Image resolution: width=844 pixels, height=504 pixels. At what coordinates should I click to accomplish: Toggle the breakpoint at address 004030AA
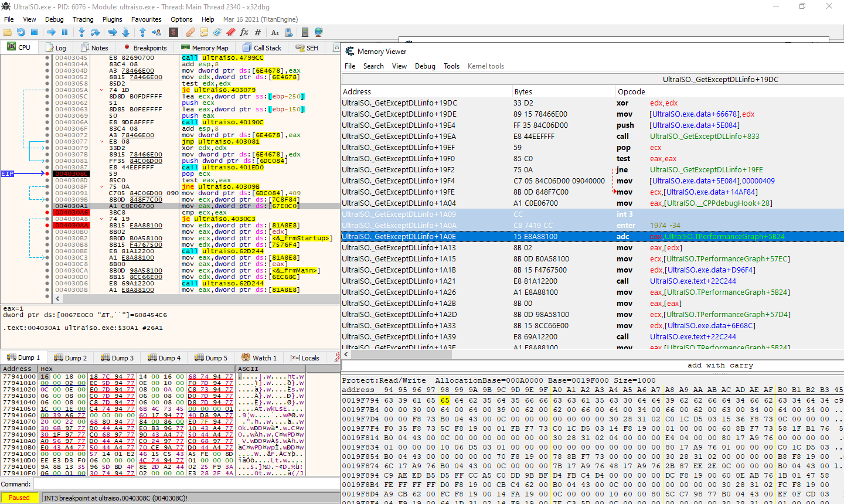[x=47, y=225]
